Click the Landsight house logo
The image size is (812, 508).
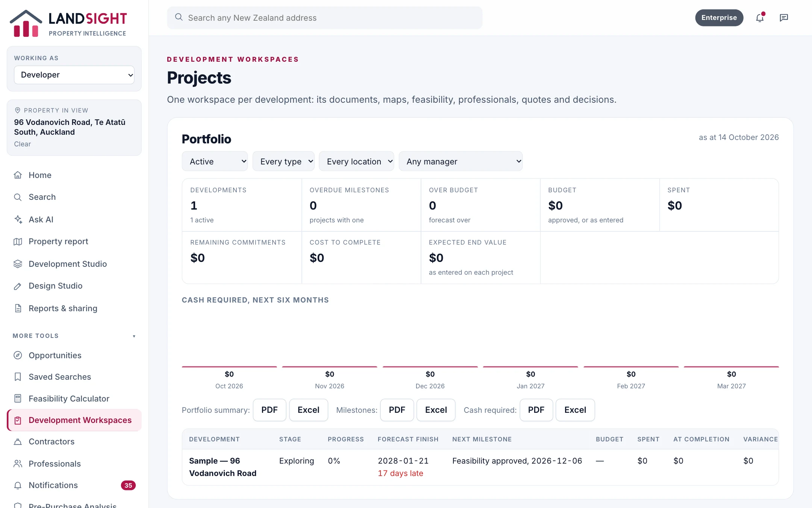coord(26,23)
